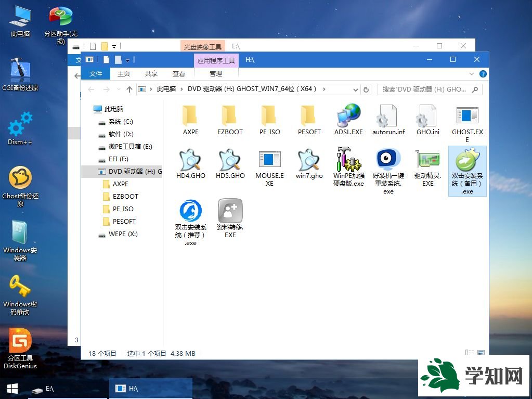Image resolution: width=532 pixels, height=399 pixels.
Task: Switch to the 查看 ribbon tab
Action: [x=178, y=73]
